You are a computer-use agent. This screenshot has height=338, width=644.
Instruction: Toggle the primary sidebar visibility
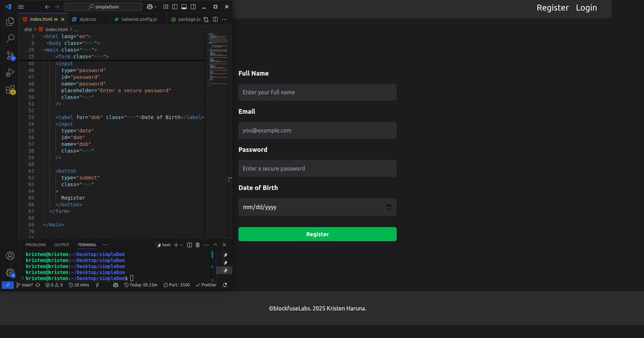tap(174, 6)
